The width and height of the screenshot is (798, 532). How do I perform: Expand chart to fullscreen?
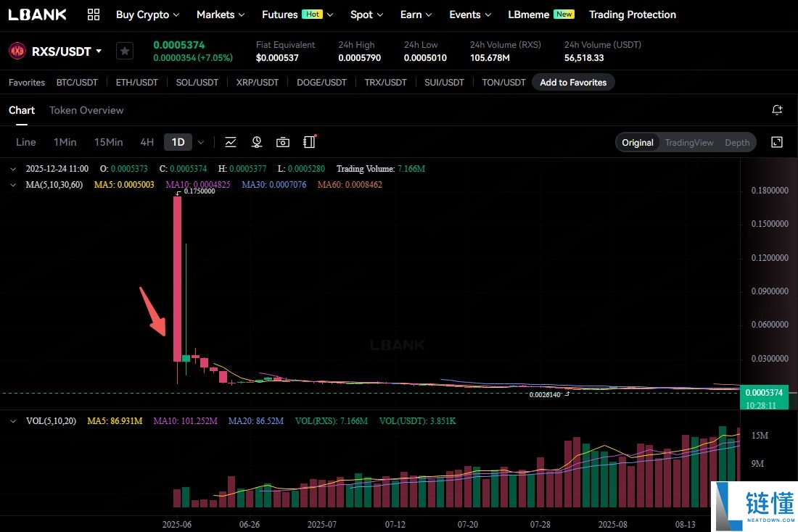777,142
